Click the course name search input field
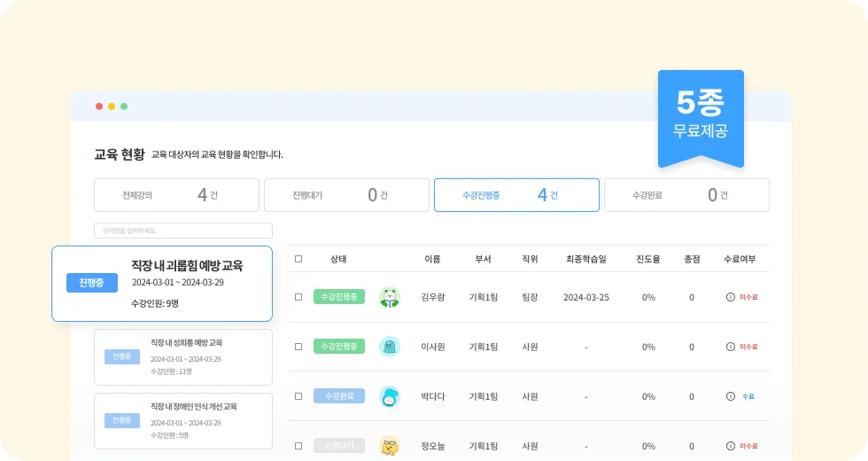This screenshot has width=868, height=461. pos(183,230)
